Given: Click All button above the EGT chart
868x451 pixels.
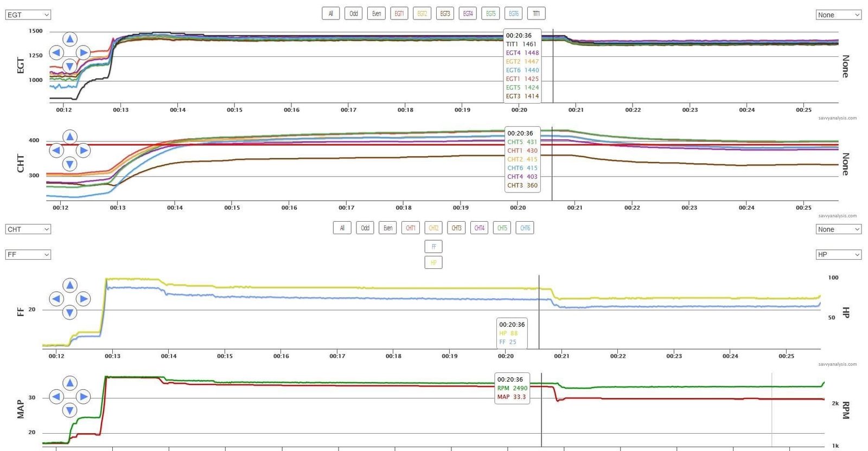Looking at the screenshot, I should pyautogui.click(x=330, y=14).
